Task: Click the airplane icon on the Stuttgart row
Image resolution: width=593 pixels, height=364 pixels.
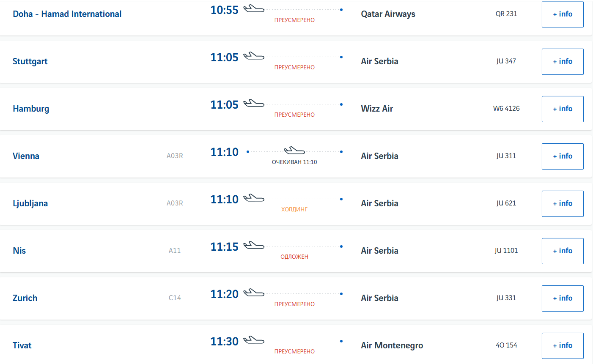Action: (x=254, y=56)
